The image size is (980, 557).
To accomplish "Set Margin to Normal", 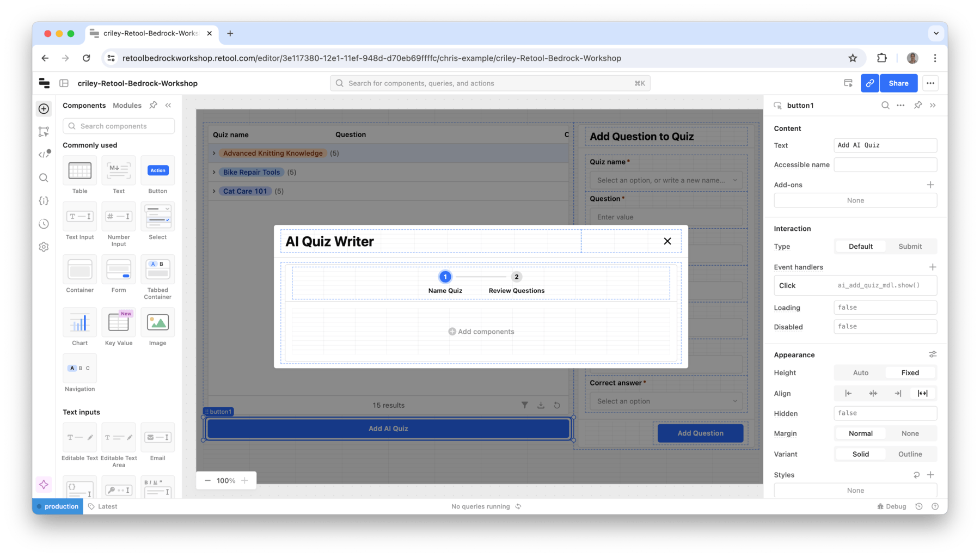I will coord(860,433).
